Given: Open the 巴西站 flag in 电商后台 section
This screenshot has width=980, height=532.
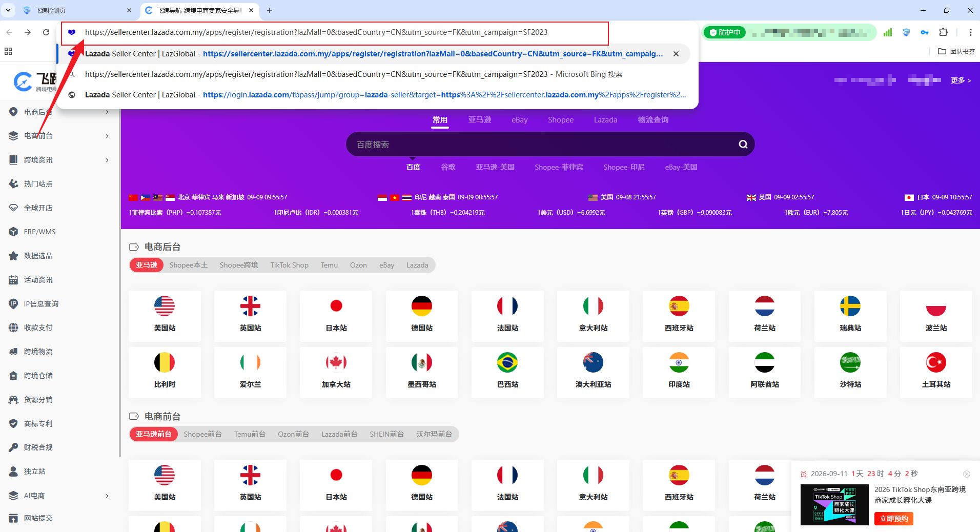Looking at the screenshot, I should 507,362.
